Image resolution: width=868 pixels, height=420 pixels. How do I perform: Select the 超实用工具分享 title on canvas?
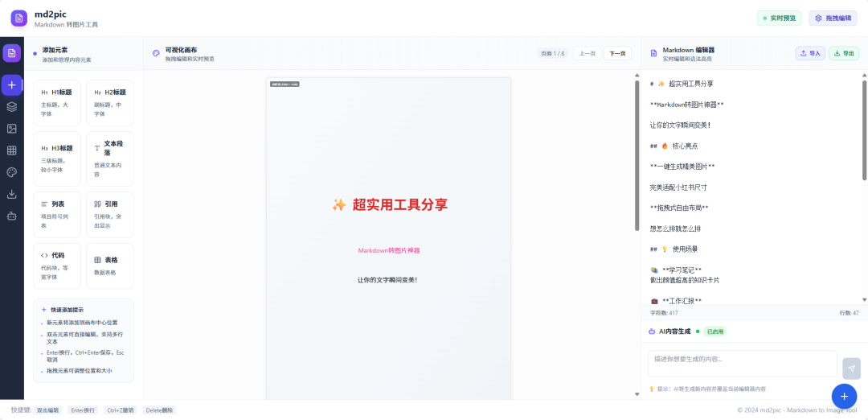(x=390, y=204)
